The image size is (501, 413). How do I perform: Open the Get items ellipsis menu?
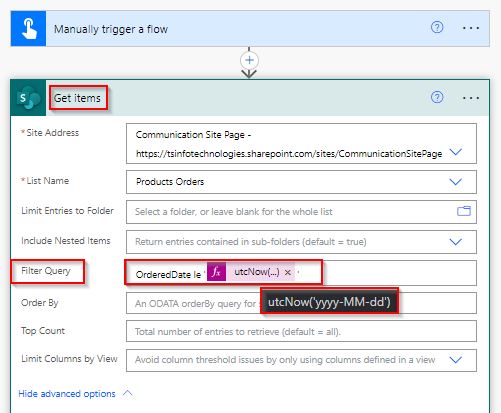(471, 98)
